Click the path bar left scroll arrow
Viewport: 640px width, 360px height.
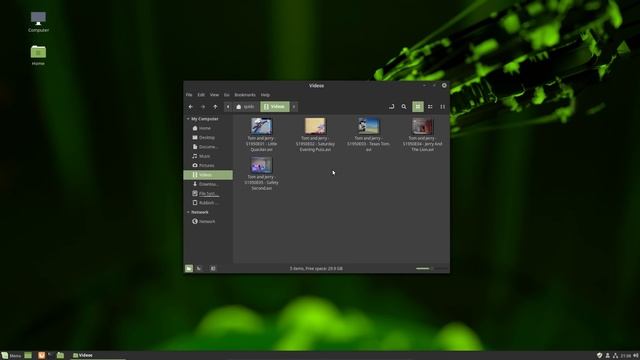click(228, 107)
